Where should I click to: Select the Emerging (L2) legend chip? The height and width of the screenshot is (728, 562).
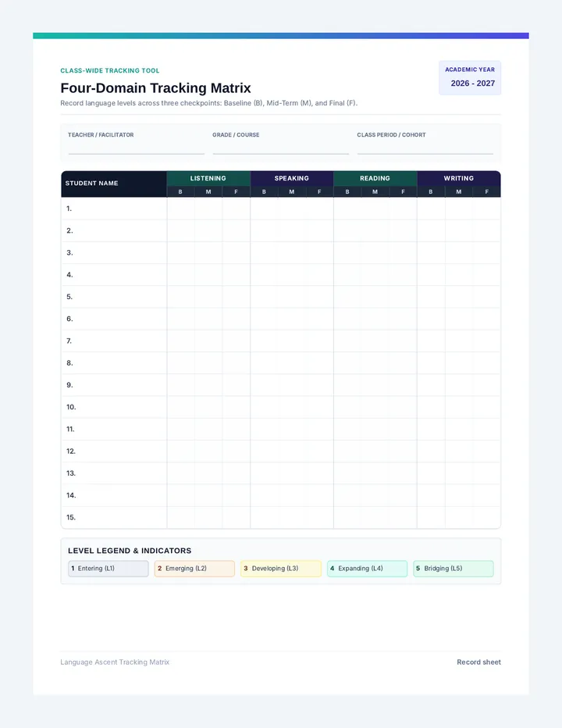click(194, 569)
